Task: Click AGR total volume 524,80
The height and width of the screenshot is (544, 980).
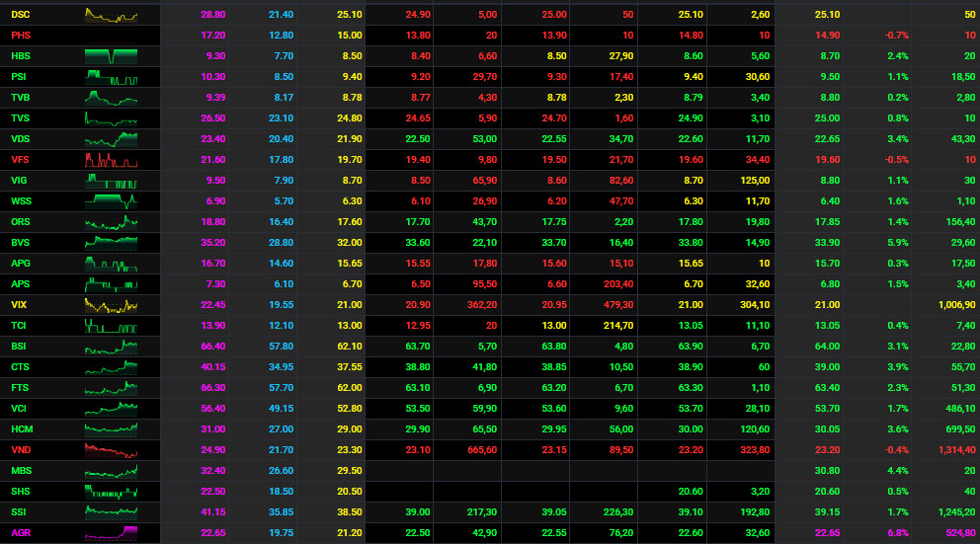Action: (960, 533)
